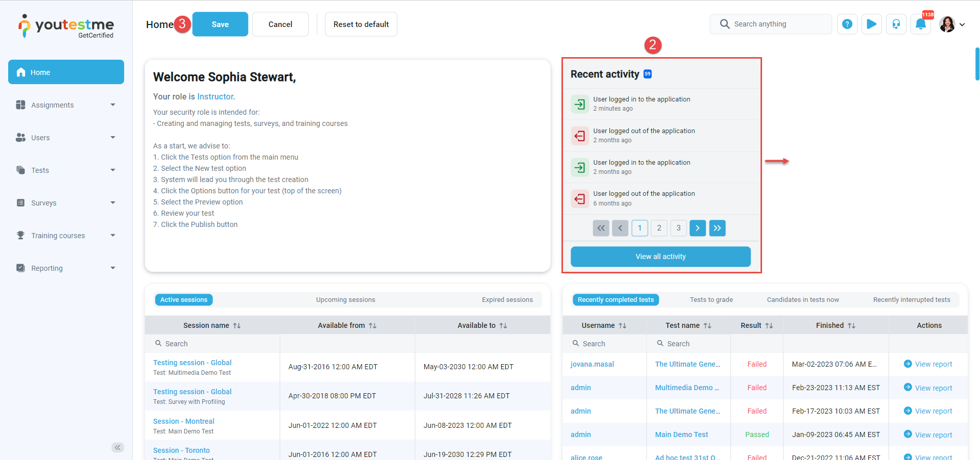Screen dimensions: 980x460
Task: Go to last page of recent activity
Action: 717,228
